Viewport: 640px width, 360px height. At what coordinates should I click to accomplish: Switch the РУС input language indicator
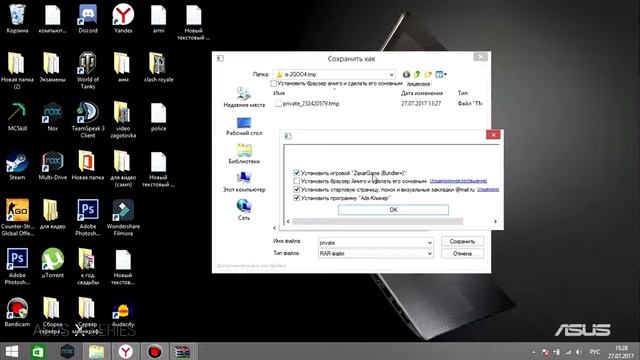(x=595, y=352)
